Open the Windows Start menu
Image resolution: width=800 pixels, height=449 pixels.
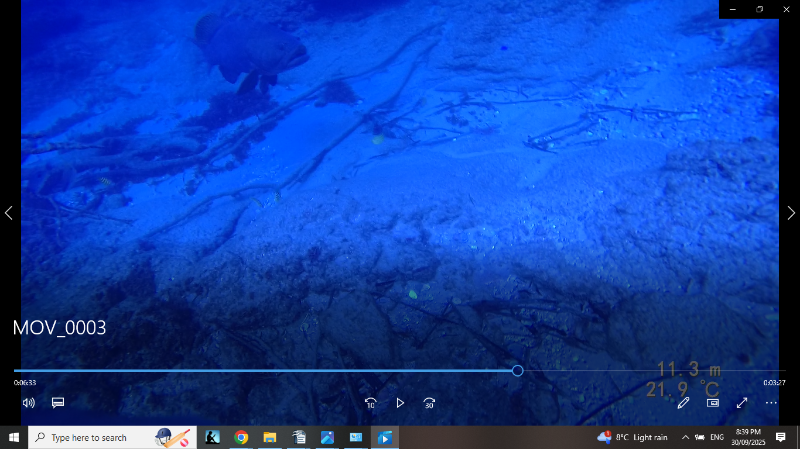14,437
